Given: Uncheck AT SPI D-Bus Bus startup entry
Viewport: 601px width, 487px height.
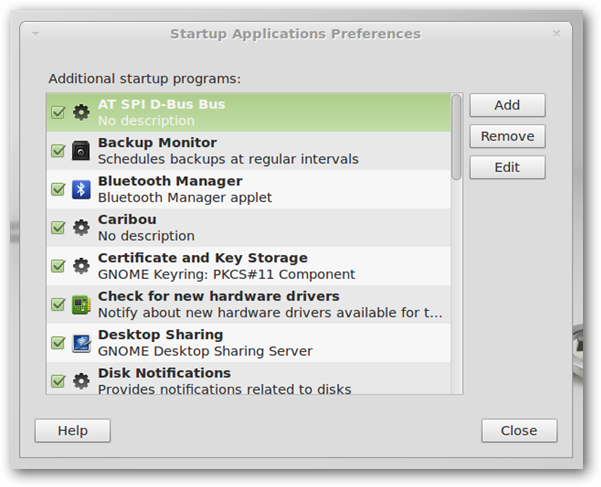Looking at the screenshot, I should click(58, 112).
